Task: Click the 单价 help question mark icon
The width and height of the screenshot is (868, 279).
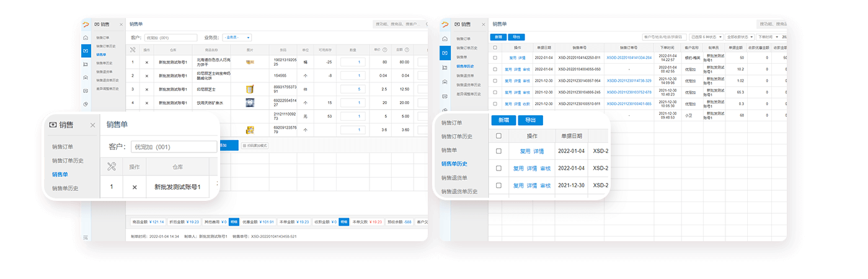Action: point(384,50)
